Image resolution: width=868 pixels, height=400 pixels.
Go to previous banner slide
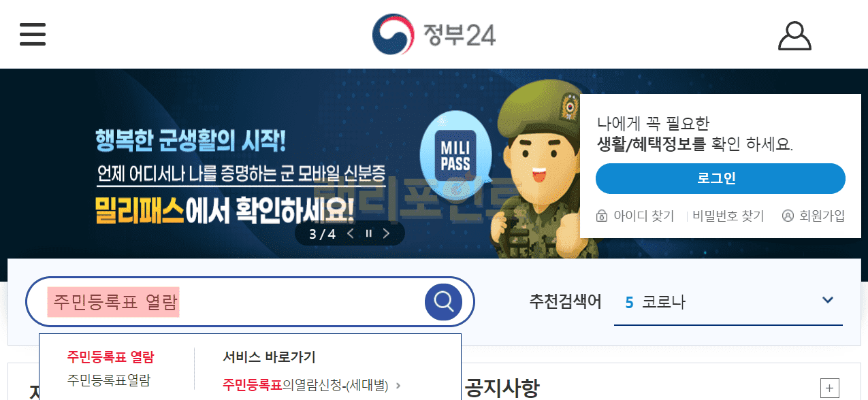click(350, 234)
